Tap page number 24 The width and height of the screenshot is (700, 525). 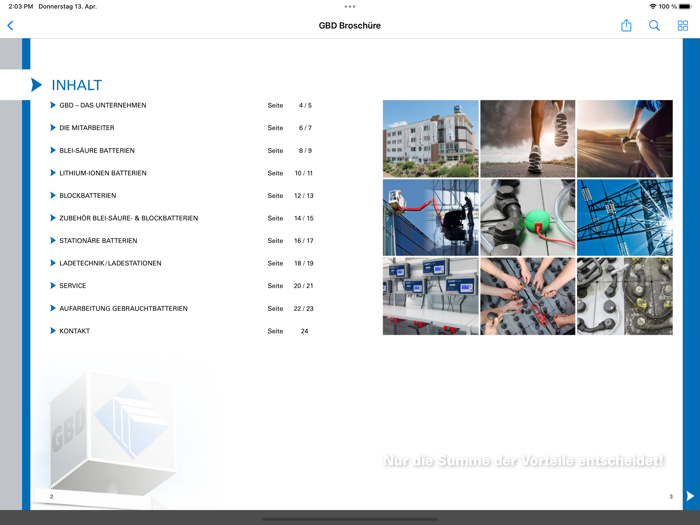pyautogui.click(x=304, y=331)
